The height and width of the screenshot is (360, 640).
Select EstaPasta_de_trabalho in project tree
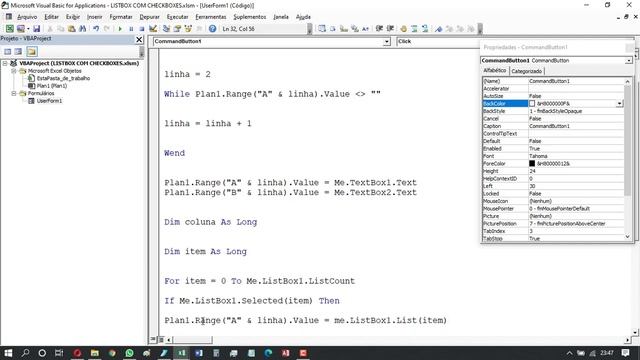(63, 78)
